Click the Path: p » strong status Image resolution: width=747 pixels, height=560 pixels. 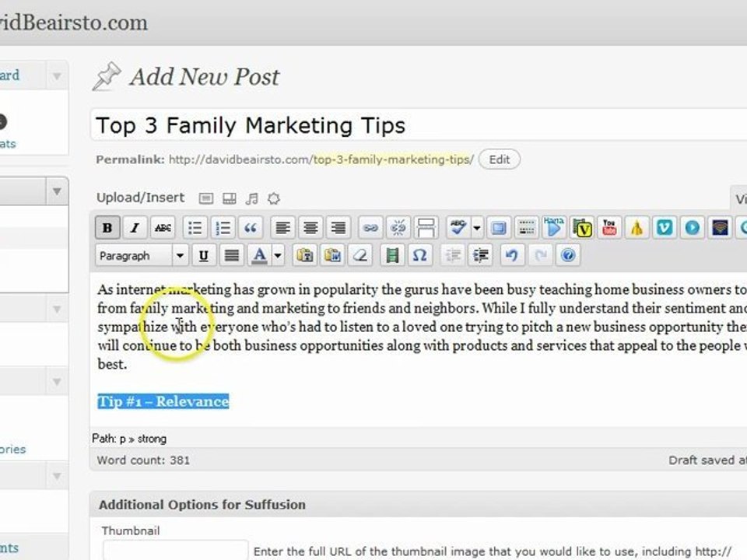pos(129,439)
